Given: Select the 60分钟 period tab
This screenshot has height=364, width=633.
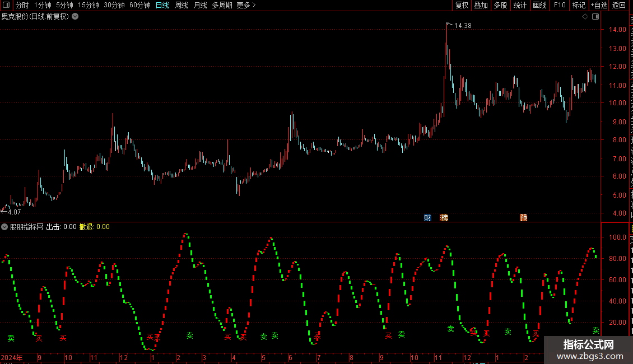Looking at the screenshot, I should click(x=139, y=5).
